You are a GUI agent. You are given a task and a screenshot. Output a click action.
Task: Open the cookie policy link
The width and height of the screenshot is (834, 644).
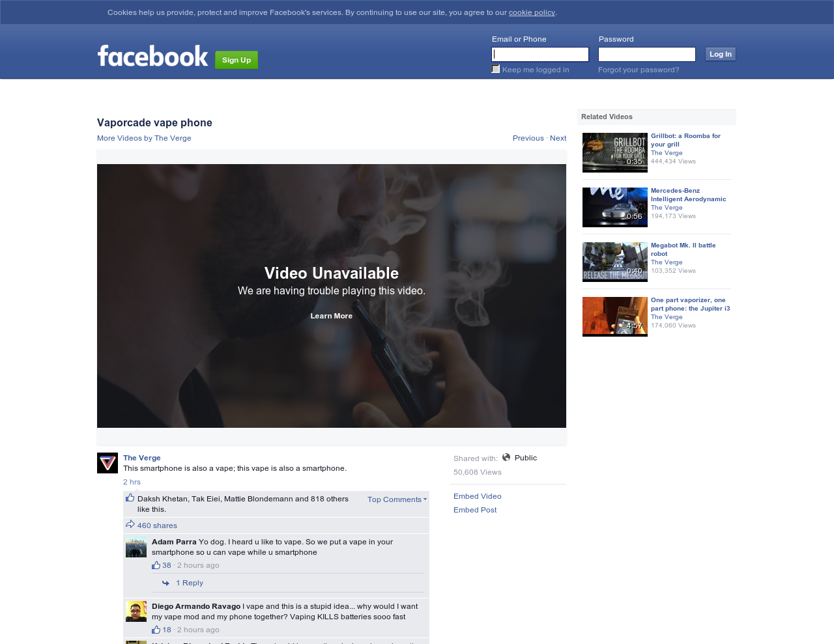532,12
